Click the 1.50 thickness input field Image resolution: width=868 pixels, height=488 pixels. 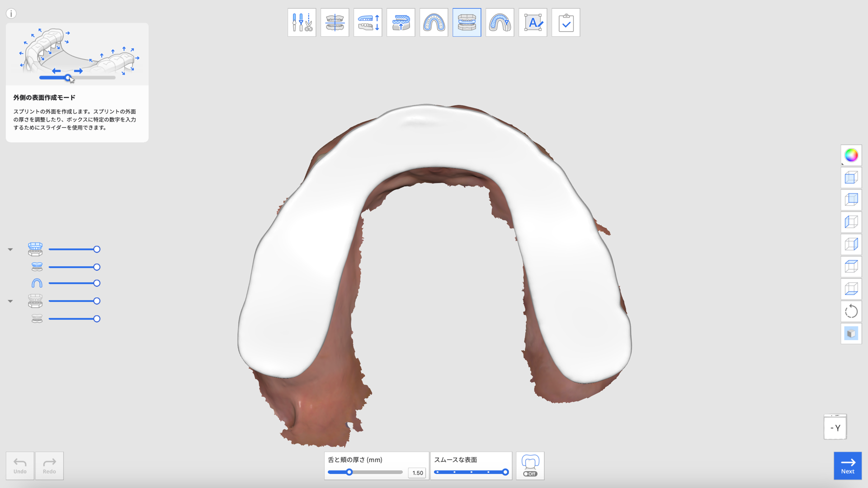416,473
